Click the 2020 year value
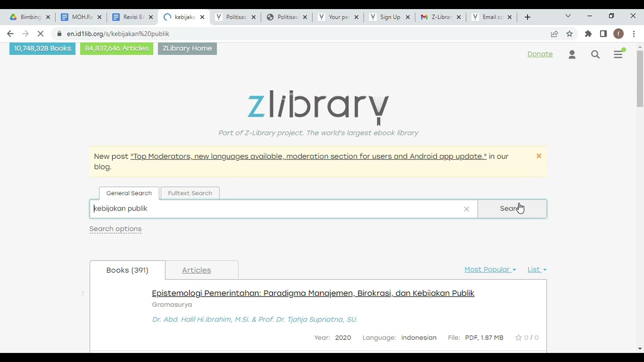 tap(343, 338)
